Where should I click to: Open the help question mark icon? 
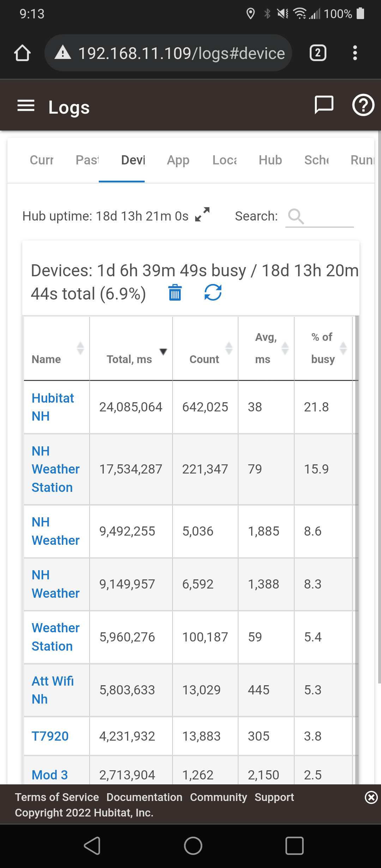(x=363, y=105)
